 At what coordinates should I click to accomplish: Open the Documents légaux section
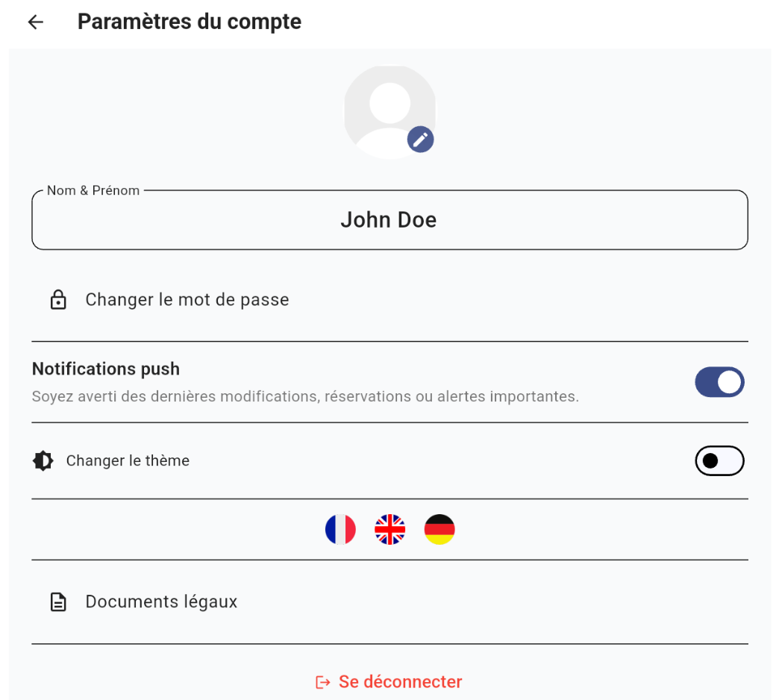pyautogui.click(x=162, y=601)
